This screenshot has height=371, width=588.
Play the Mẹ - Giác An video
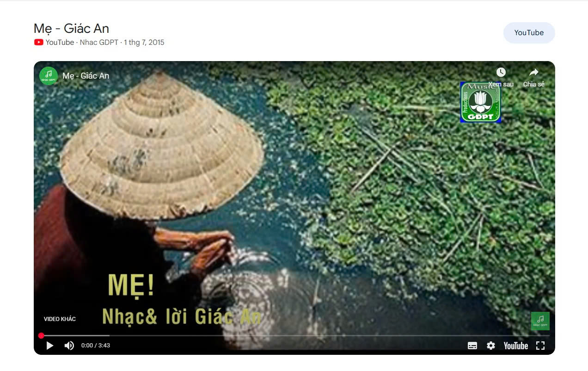[50, 346]
